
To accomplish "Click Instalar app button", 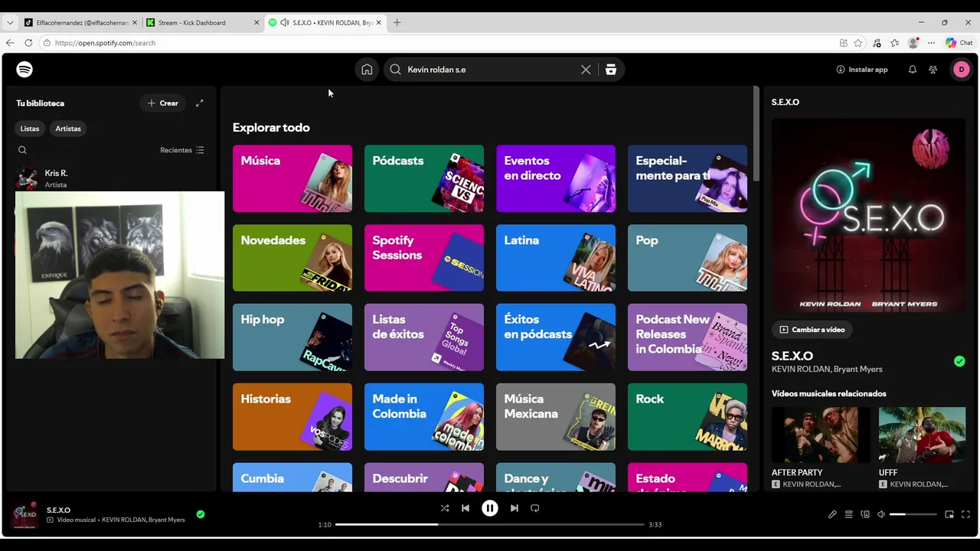I will pyautogui.click(x=862, y=70).
